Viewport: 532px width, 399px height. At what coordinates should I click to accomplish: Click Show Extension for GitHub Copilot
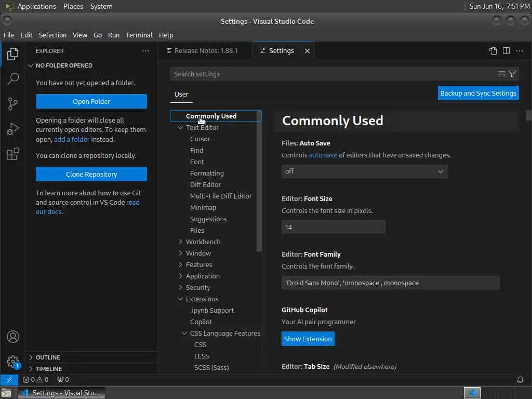(x=308, y=339)
